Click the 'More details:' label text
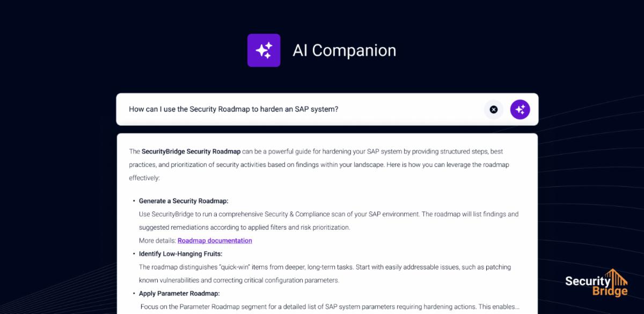Screen dimensions: 644x314 (157, 240)
